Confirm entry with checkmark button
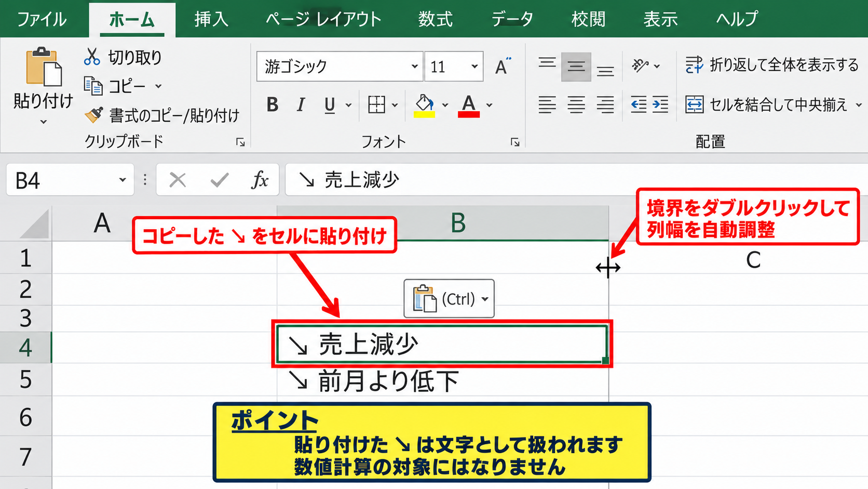Screen dimensions: 868x489 219,180
